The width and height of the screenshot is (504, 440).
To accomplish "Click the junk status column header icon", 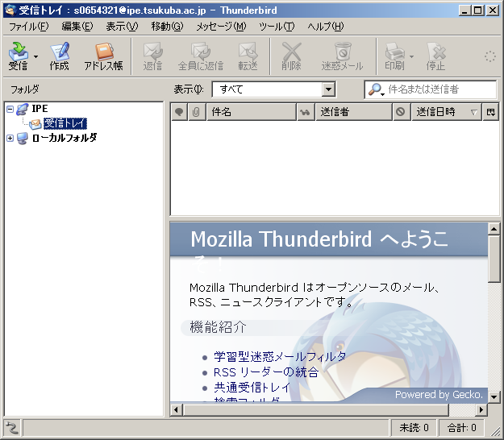I will (401, 112).
